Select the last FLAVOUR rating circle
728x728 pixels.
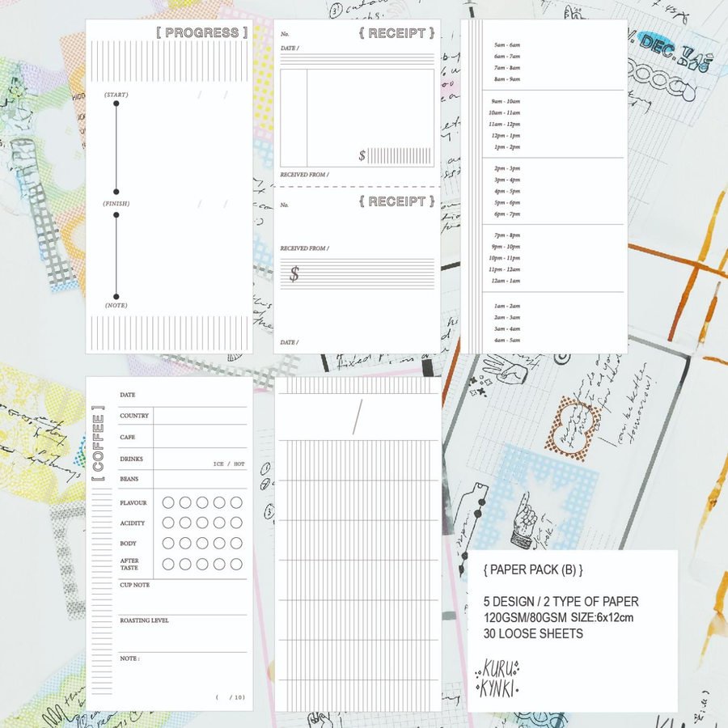coord(236,502)
